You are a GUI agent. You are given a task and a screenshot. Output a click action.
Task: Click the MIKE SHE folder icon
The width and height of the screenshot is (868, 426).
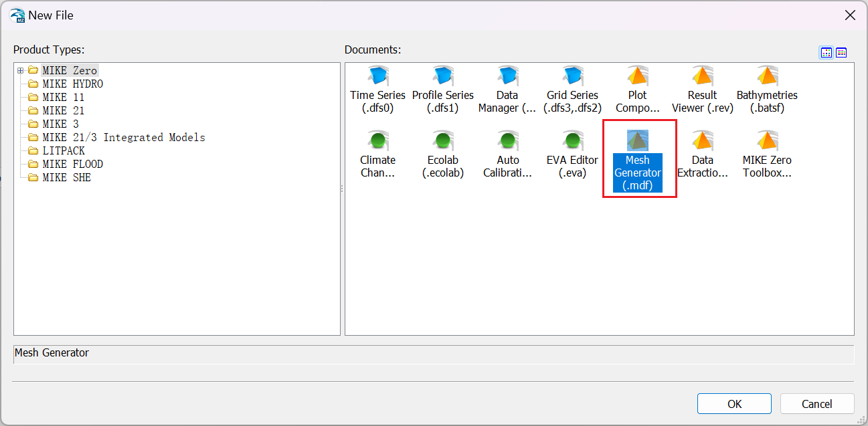click(33, 177)
